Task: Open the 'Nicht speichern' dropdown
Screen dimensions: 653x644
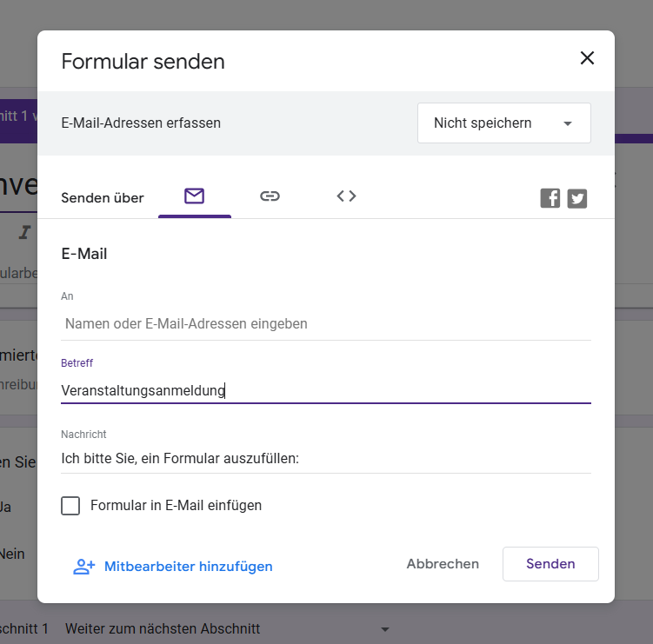Action: point(504,123)
